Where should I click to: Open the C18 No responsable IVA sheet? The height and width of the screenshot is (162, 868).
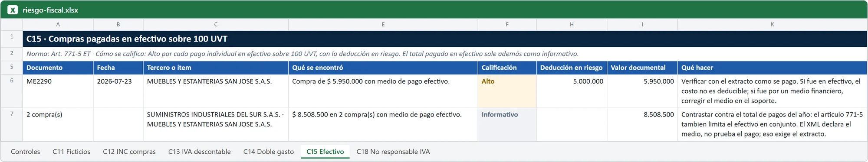[393, 152]
